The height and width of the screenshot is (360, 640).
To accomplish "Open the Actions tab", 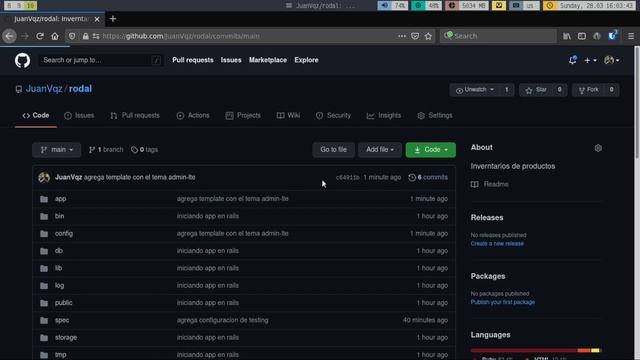I will tap(193, 116).
